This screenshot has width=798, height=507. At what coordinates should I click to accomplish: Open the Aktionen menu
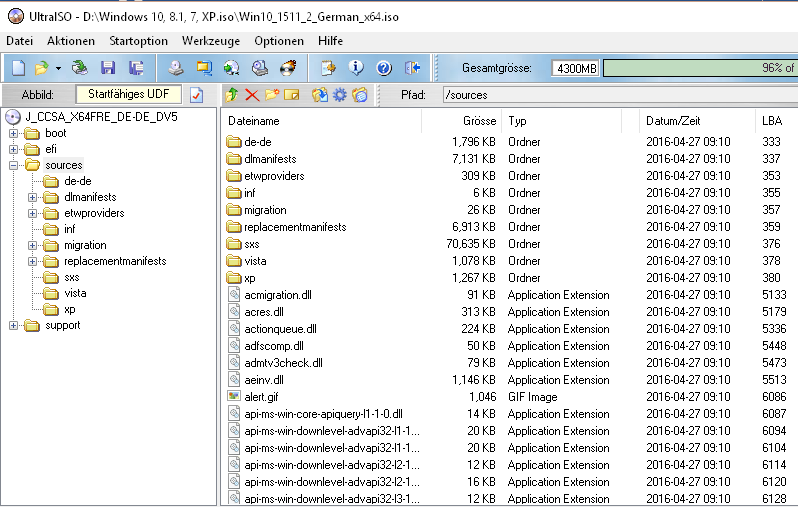tap(71, 41)
